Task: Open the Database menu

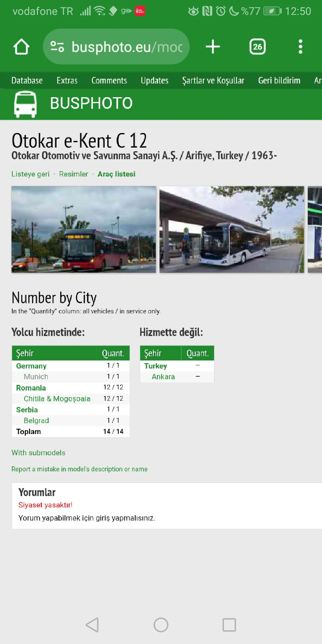Action: 27,80
